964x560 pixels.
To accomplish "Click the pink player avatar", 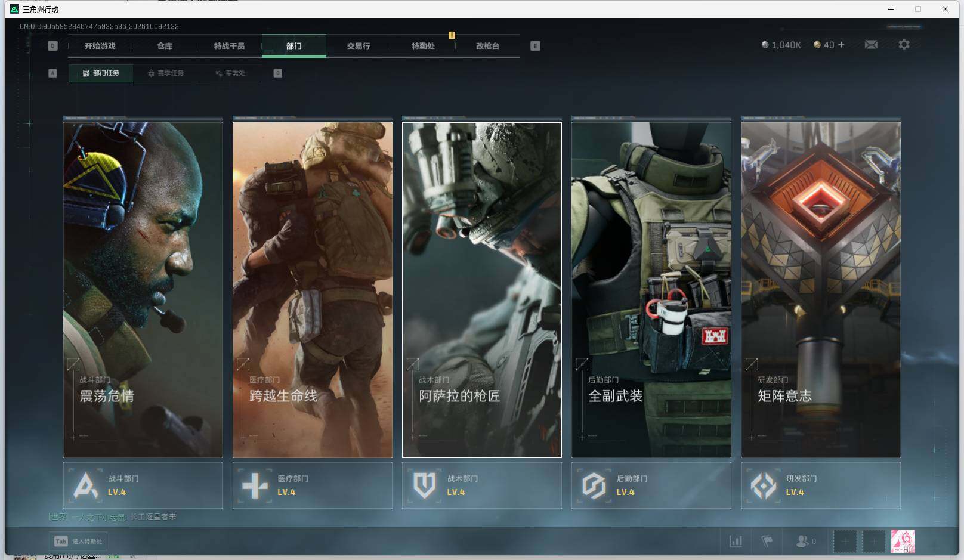I will (x=903, y=542).
